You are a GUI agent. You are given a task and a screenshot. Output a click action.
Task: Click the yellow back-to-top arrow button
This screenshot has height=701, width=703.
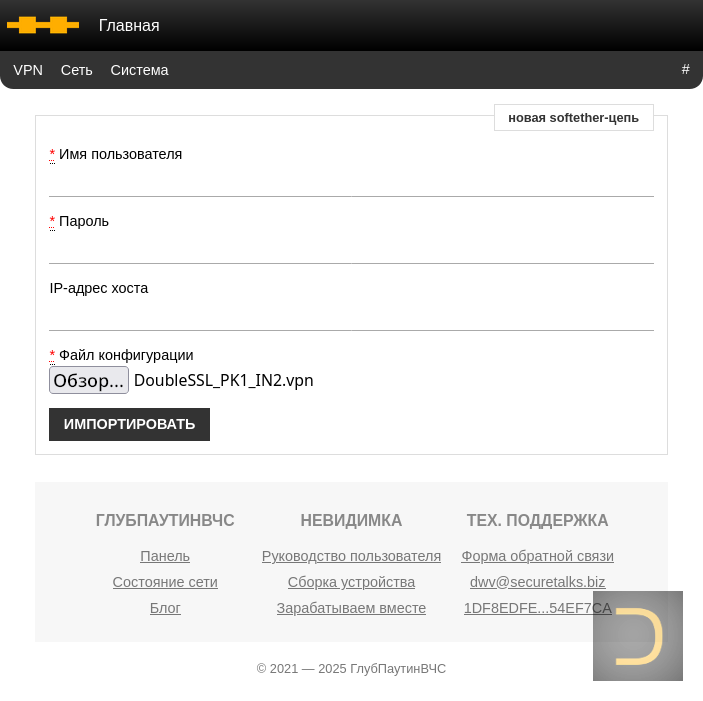coord(638,636)
